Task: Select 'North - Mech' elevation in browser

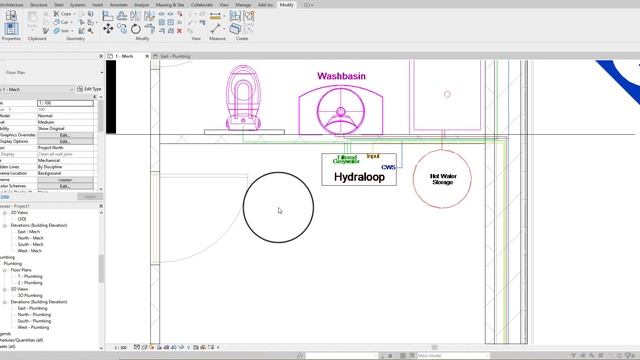Action: point(30,238)
